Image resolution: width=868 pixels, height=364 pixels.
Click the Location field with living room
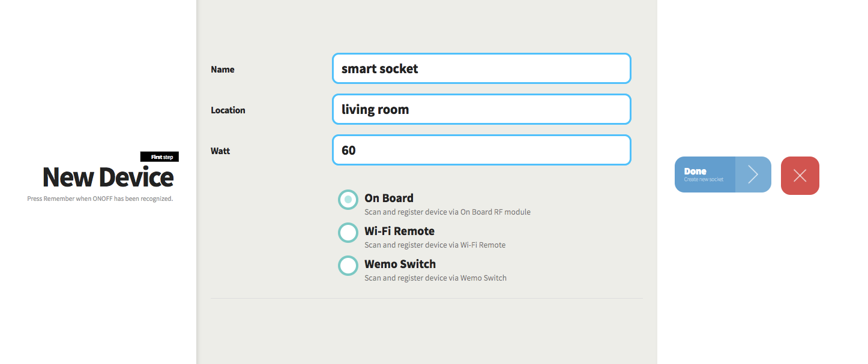tap(481, 109)
